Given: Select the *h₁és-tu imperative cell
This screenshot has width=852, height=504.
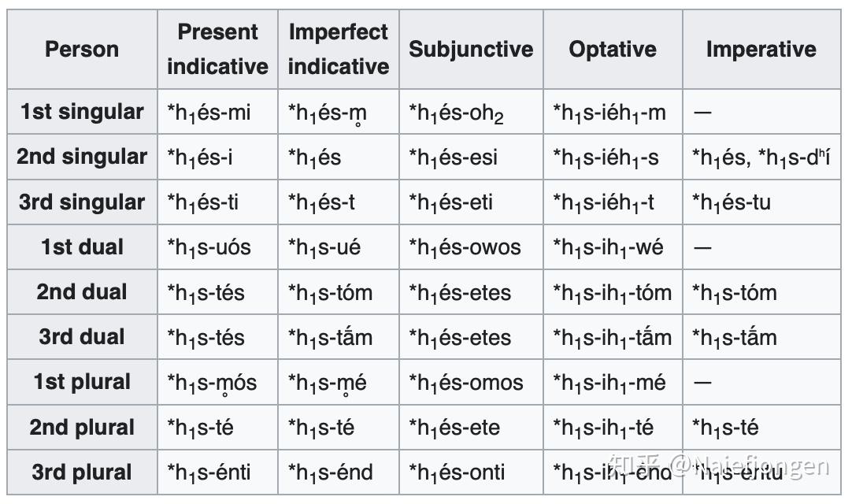Looking at the screenshot, I should (731, 203).
